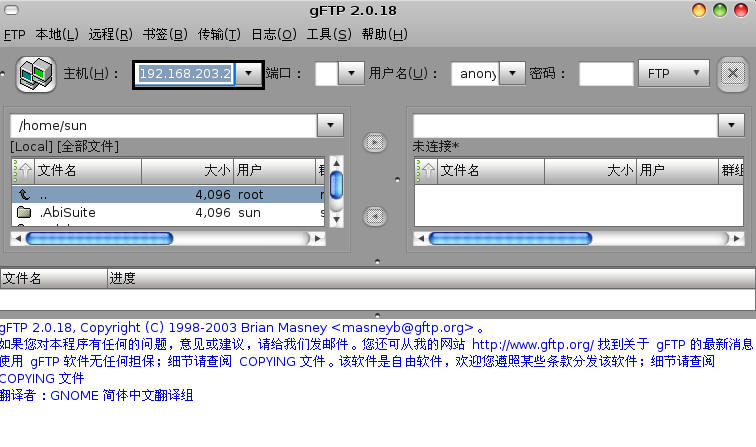Sort local files by 文件名 column

tap(88, 170)
